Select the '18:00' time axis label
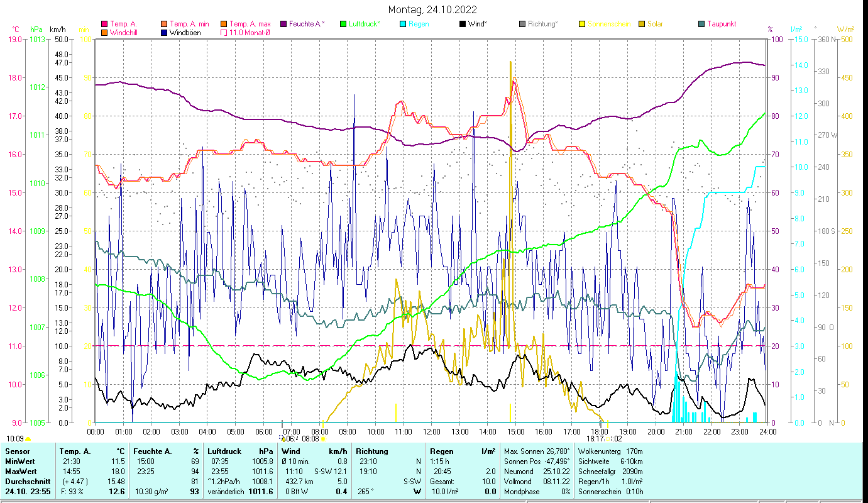 (x=600, y=432)
